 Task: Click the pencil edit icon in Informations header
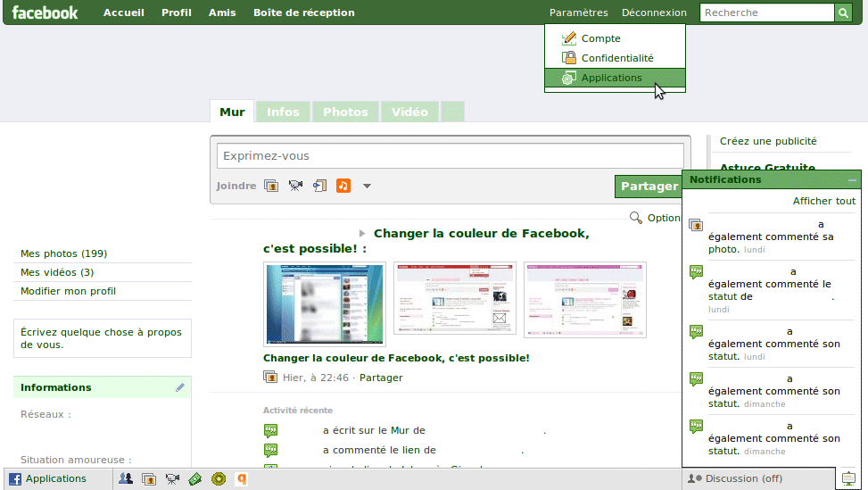(x=180, y=387)
